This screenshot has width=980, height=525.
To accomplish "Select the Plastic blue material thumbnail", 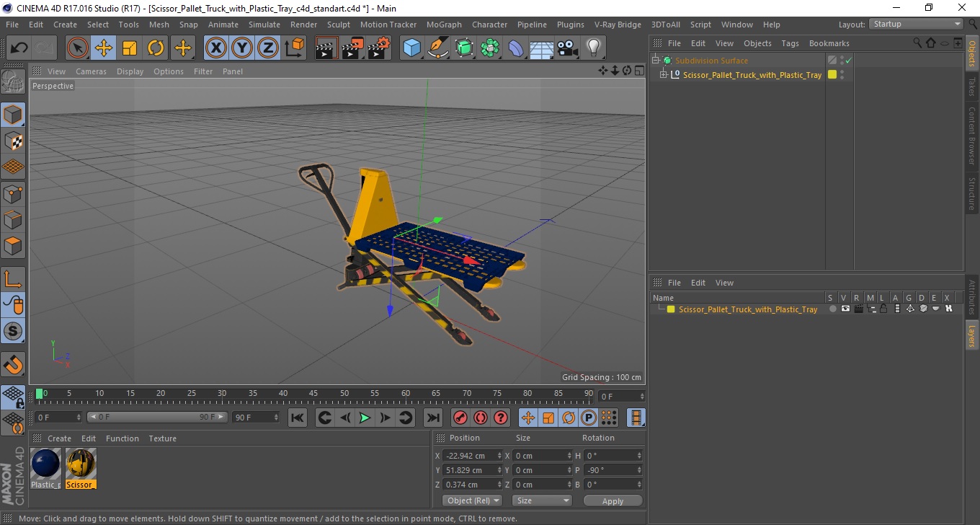I will click(46, 464).
